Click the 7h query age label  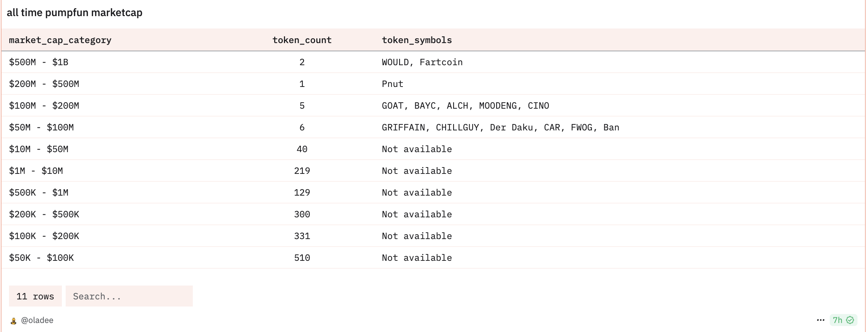837,320
